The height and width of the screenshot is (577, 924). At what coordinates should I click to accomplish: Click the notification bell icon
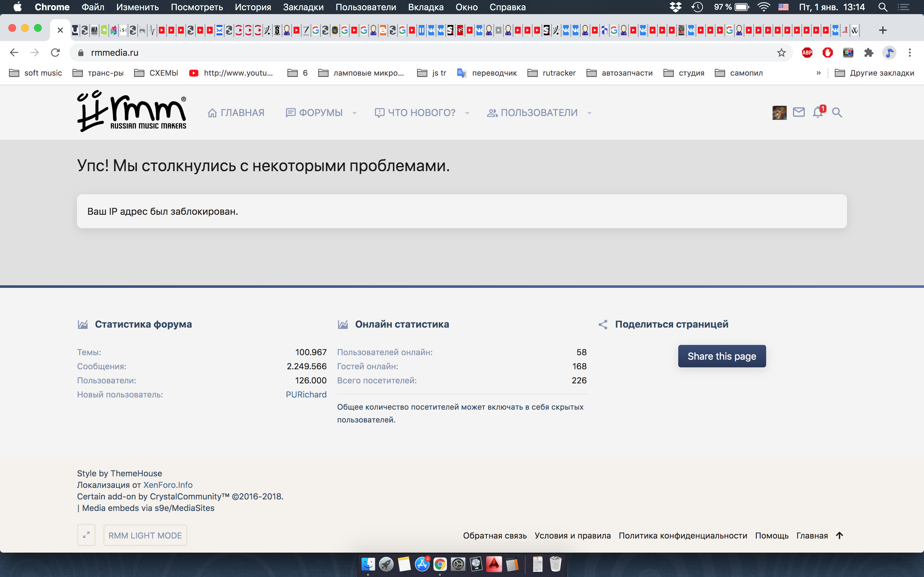pos(818,113)
